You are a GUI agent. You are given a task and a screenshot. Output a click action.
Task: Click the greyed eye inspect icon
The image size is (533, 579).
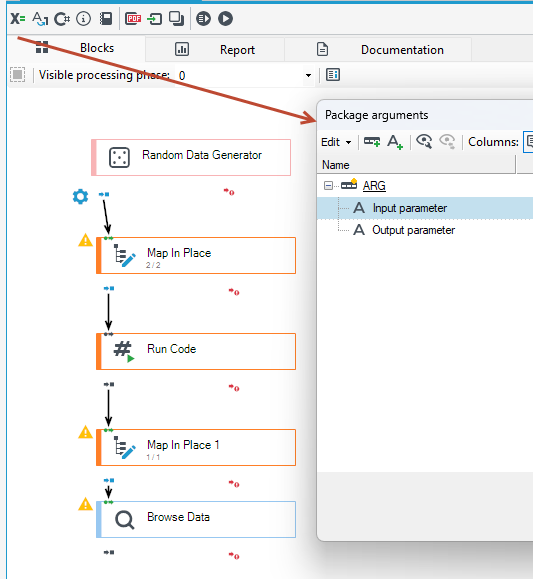click(x=447, y=142)
